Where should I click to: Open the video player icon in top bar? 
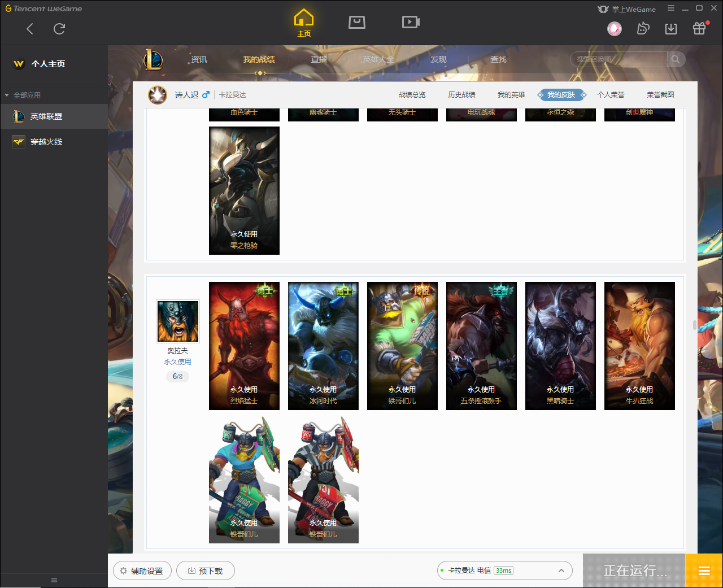pos(411,22)
